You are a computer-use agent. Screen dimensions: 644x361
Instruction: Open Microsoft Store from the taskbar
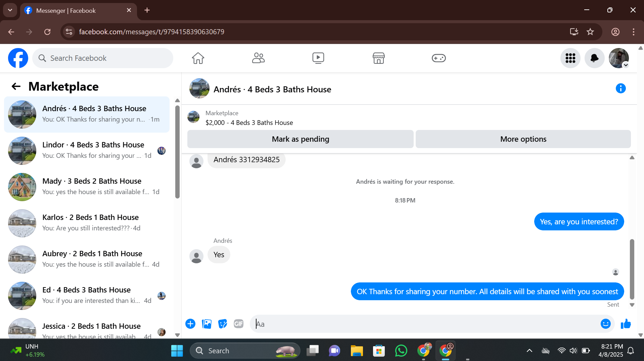(x=379, y=351)
